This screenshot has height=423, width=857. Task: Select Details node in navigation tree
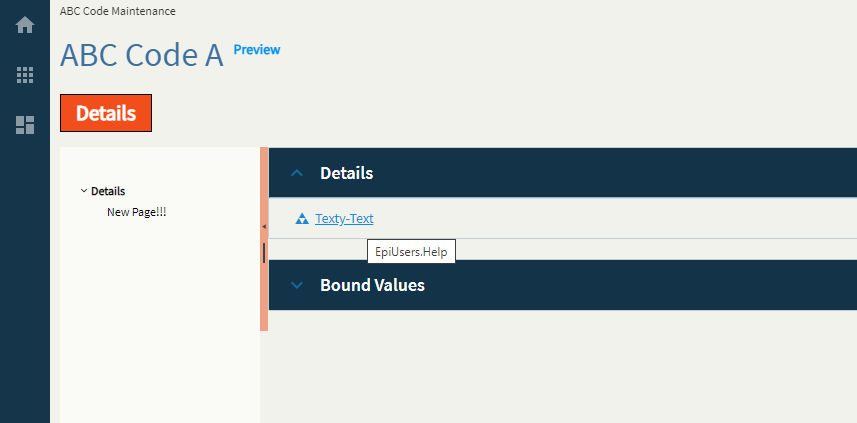(108, 191)
